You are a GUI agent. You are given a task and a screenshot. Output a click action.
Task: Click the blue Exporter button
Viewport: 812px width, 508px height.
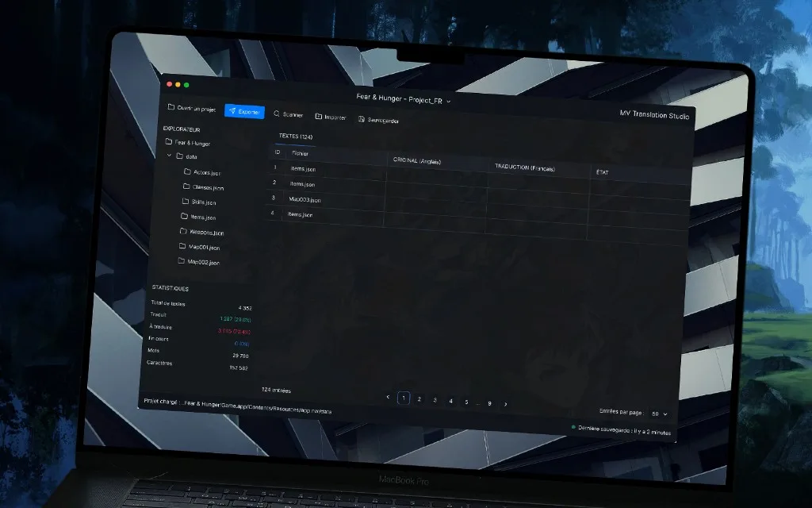point(244,111)
